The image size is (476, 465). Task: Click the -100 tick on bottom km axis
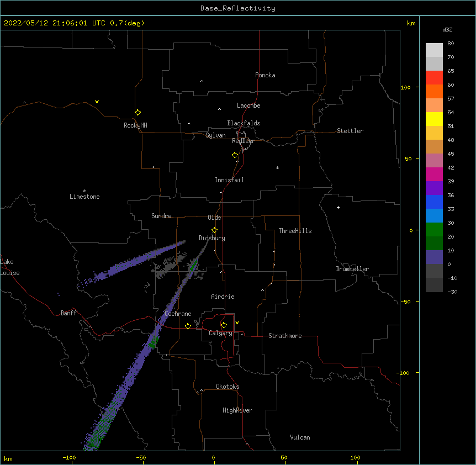click(69, 458)
